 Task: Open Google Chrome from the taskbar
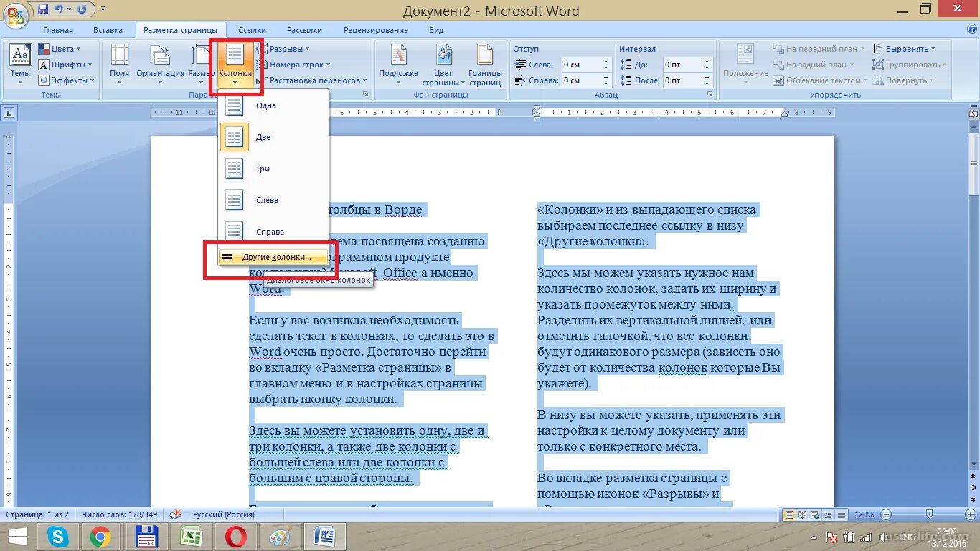[100, 537]
